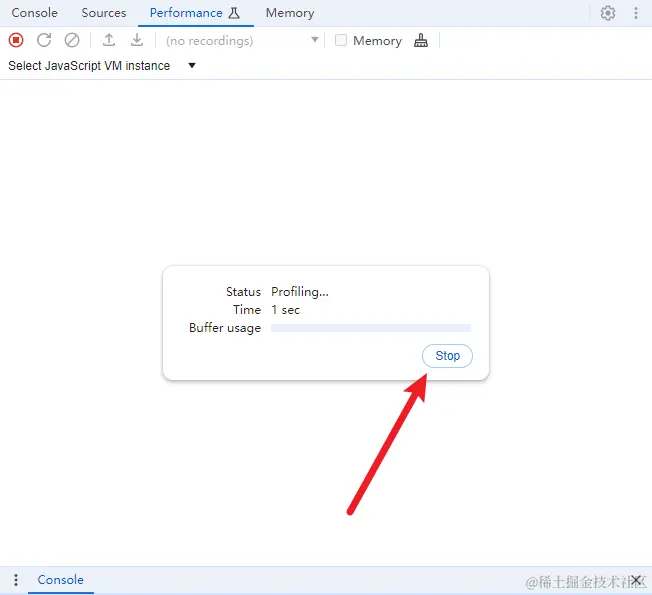This screenshot has height=595, width=652.
Task: Click the 'Status' label in dialog
Action: pyautogui.click(x=243, y=291)
